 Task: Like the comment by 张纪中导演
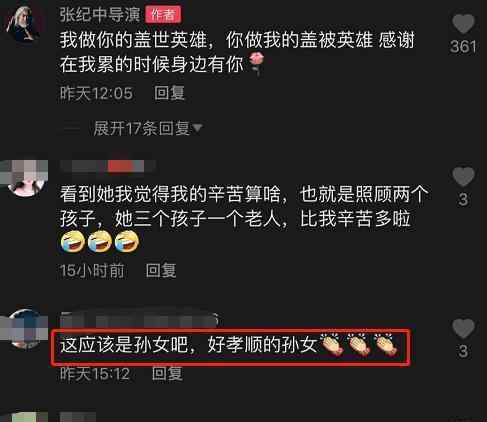(x=463, y=24)
